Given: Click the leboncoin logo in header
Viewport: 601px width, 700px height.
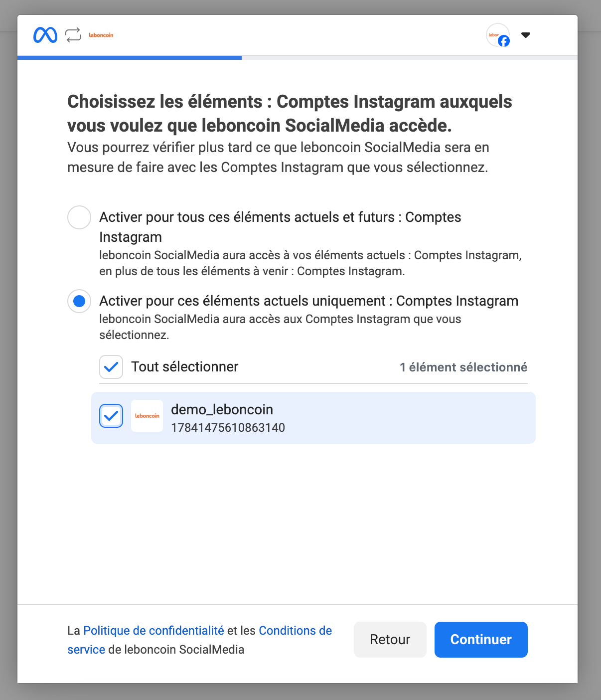Looking at the screenshot, I should (x=101, y=35).
